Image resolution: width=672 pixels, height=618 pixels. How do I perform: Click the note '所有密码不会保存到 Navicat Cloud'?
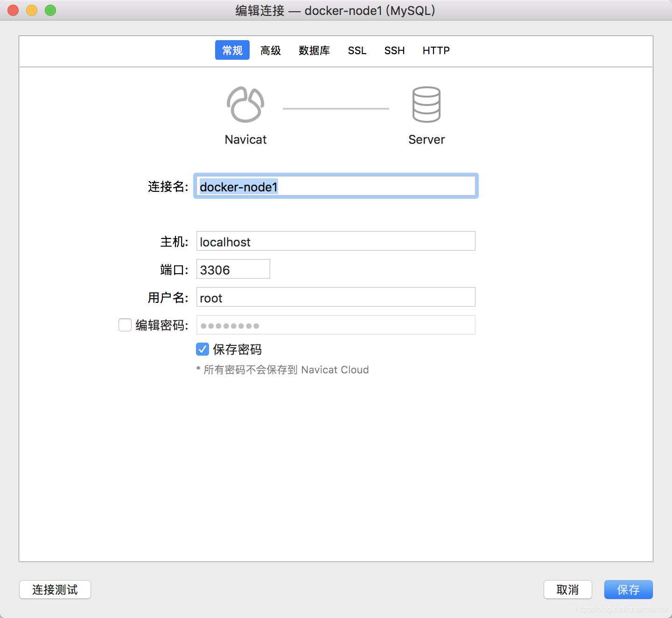click(282, 370)
